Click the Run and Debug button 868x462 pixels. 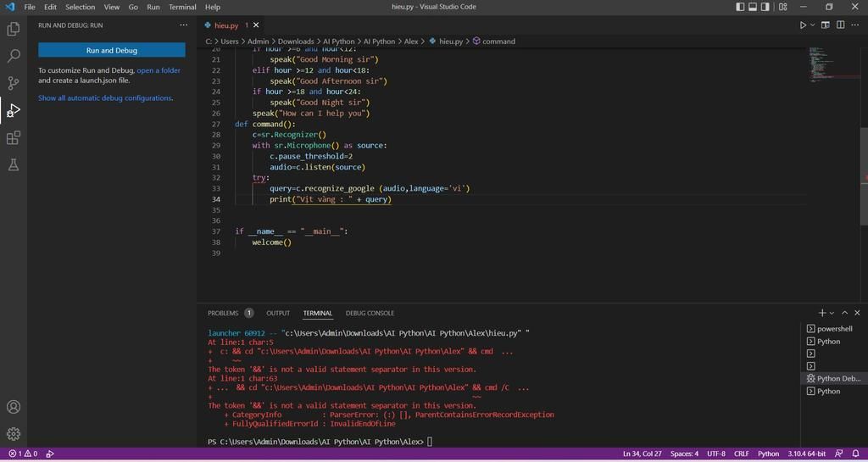pos(112,50)
